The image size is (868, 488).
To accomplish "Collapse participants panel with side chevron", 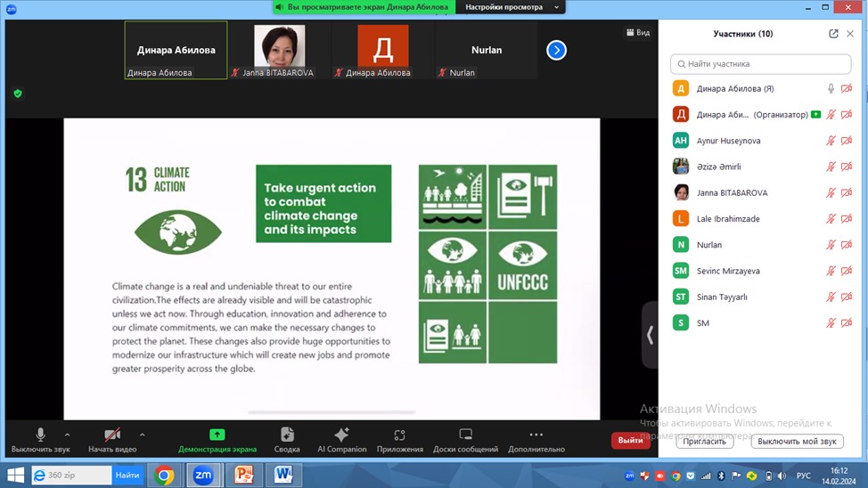I will (650, 335).
